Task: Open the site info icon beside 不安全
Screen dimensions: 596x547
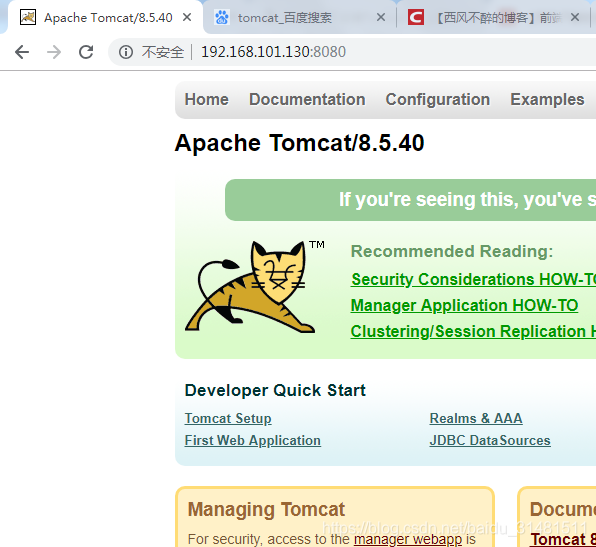Action: click(x=126, y=52)
